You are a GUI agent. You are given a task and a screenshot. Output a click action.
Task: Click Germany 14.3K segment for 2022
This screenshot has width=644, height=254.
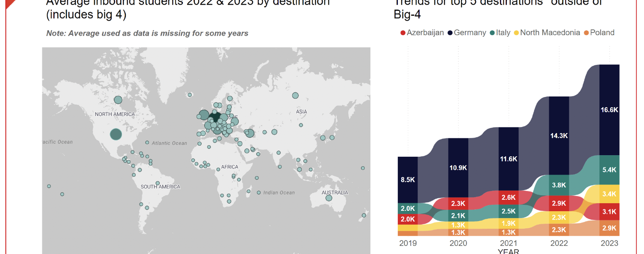coord(559,136)
